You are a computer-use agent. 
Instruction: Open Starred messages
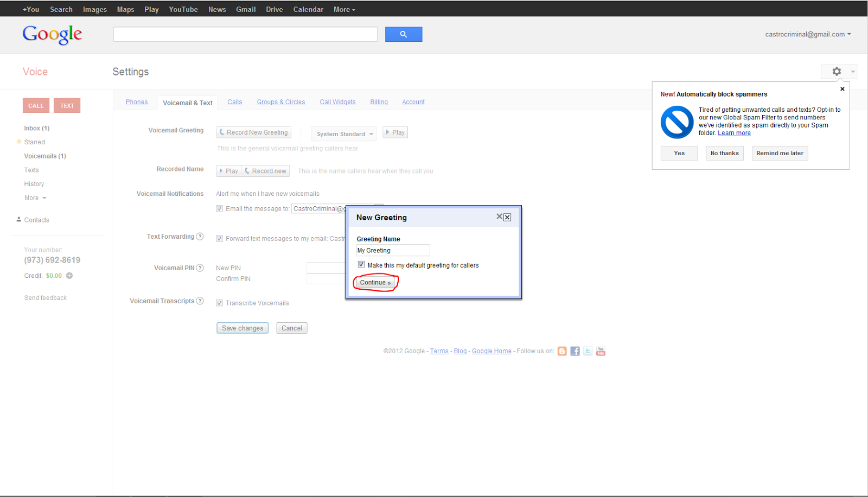point(34,142)
